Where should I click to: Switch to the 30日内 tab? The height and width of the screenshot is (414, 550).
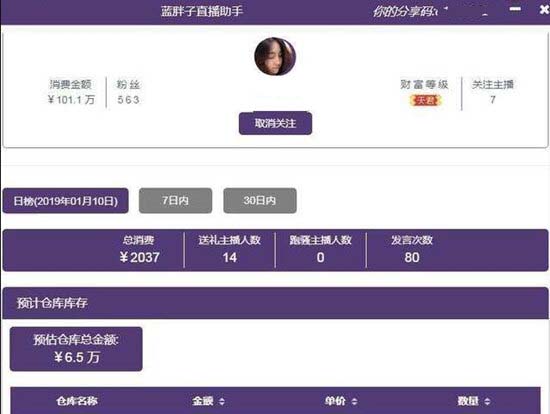(260, 200)
